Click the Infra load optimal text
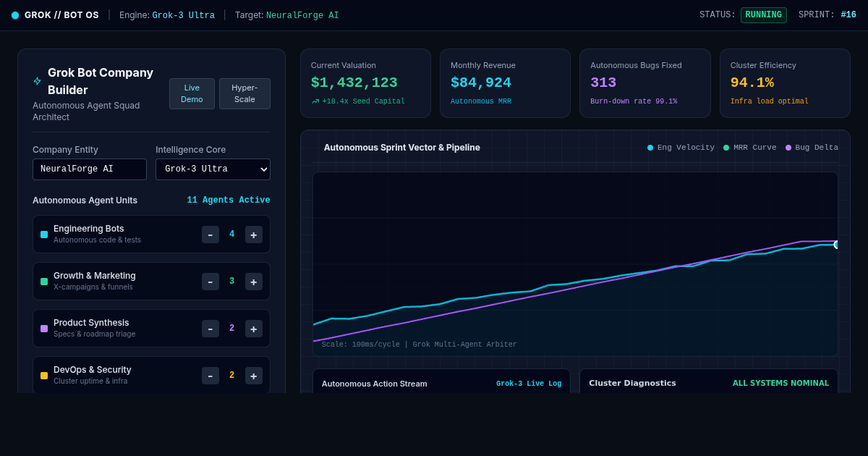868x456 pixels. click(770, 101)
